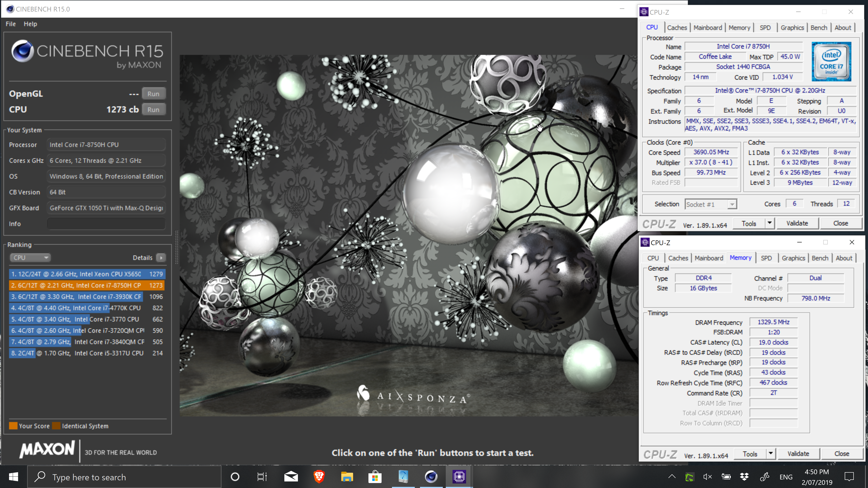Select i7-3930K ranking entry
The image size is (868, 488).
[87, 297]
